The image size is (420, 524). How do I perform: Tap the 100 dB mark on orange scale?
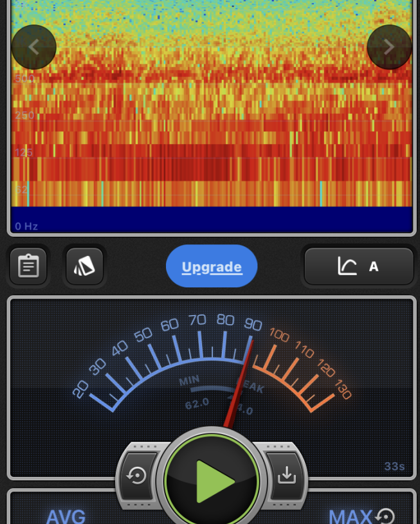click(x=279, y=335)
